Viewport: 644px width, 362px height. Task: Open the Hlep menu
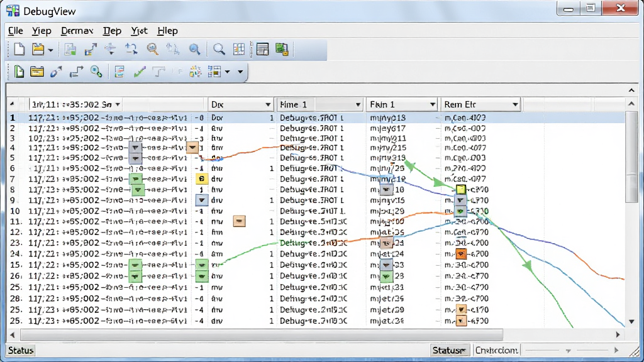(x=167, y=31)
